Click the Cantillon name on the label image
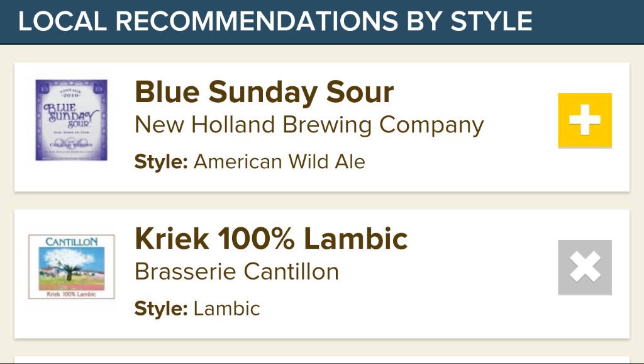This screenshot has height=364, width=644. [x=72, y=241]
